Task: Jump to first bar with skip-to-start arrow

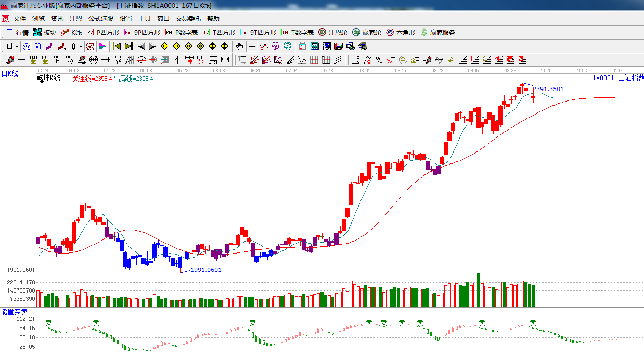Action: (117, 46)
